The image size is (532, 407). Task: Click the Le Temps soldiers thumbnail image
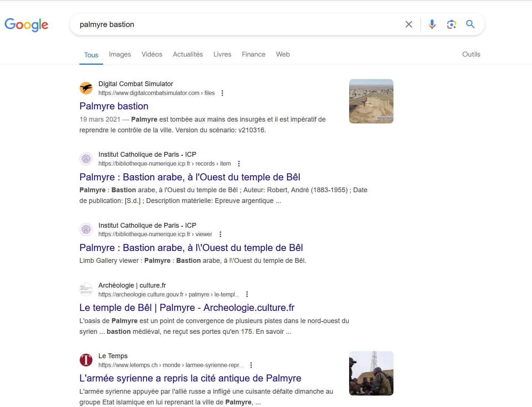coord(371,373)
